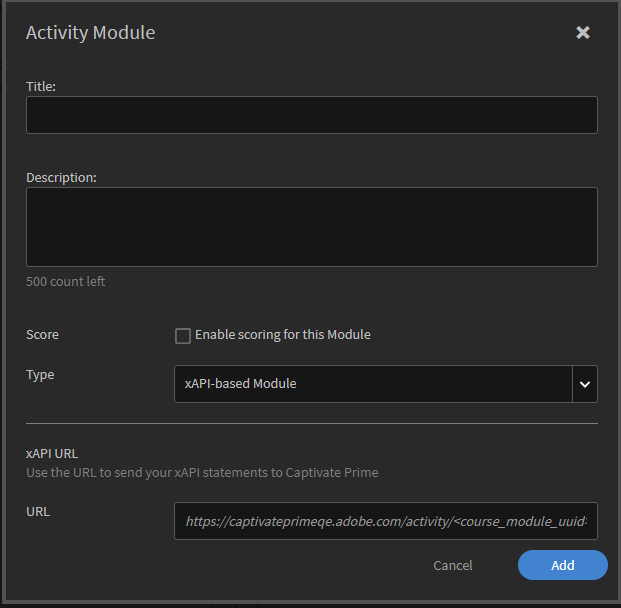Image resolution: width=621 pixels, height=608 pixels.
Task: Click the xAPI URL text field
Action: [x=385, y=521]
